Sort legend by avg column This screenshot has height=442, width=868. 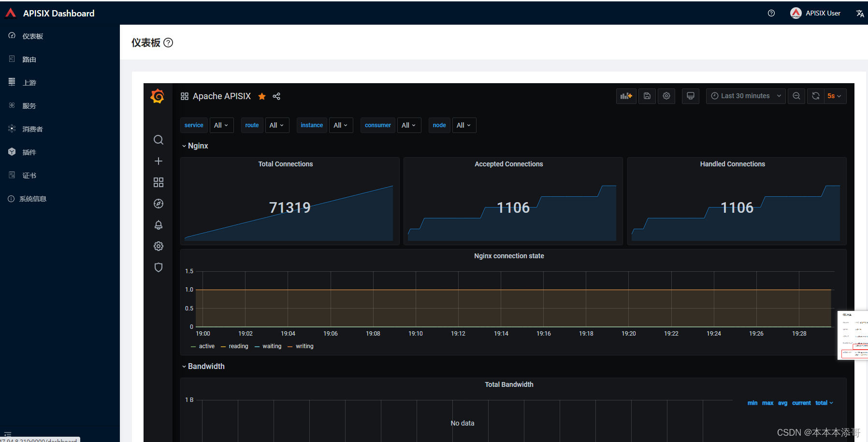pyautogui.click(x=783, y=403)
